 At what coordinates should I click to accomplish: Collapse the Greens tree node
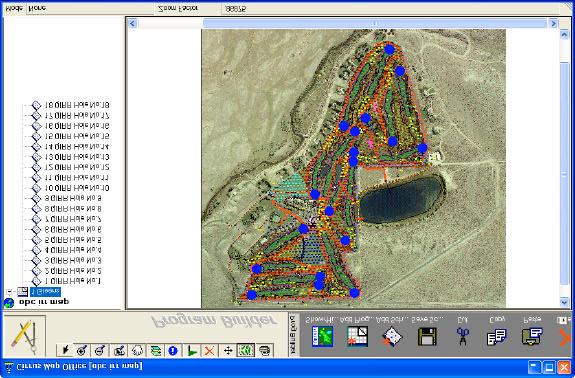(x=10, y=292)
